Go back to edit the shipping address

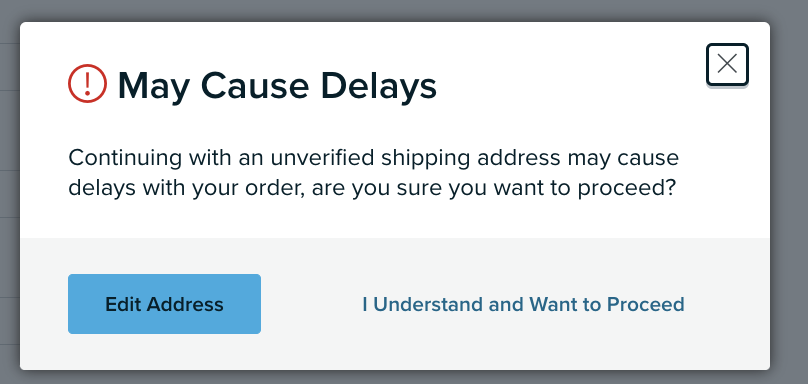[164, 304]
